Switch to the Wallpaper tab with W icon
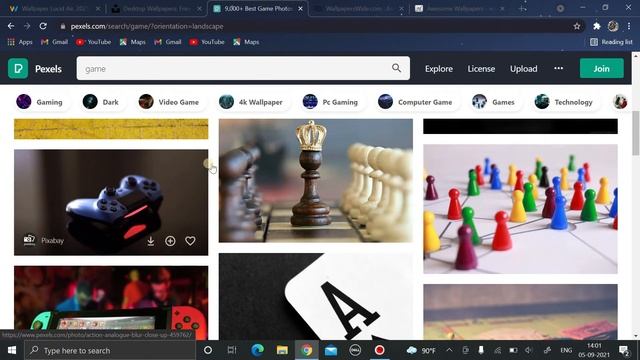Image resolution: width=640 pixels, height=360 pixels. [54, 8]
